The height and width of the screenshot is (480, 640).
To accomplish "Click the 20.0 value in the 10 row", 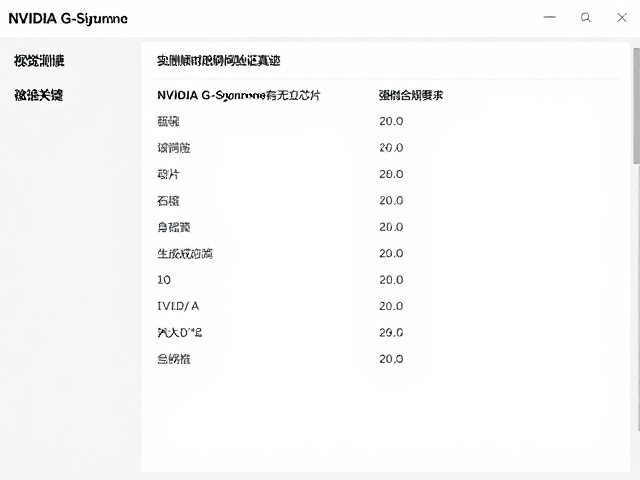I will tap(391, 280).
